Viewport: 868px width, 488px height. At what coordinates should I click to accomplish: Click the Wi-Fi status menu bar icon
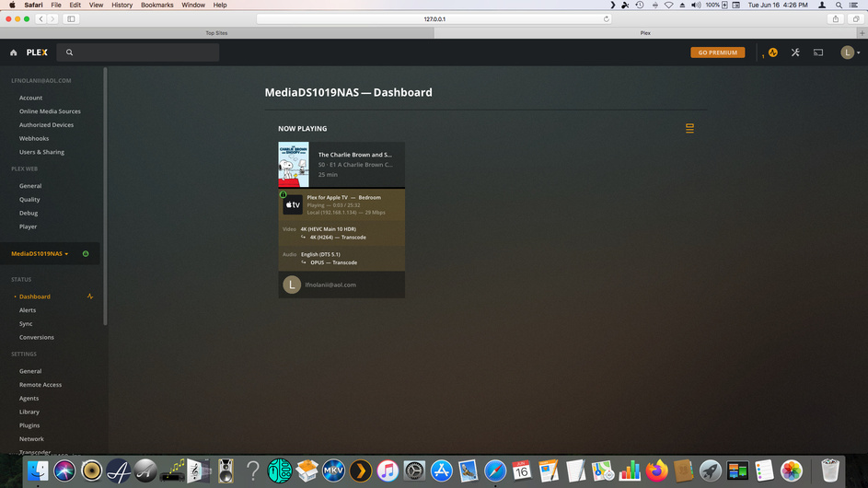(x=668, y=5)
